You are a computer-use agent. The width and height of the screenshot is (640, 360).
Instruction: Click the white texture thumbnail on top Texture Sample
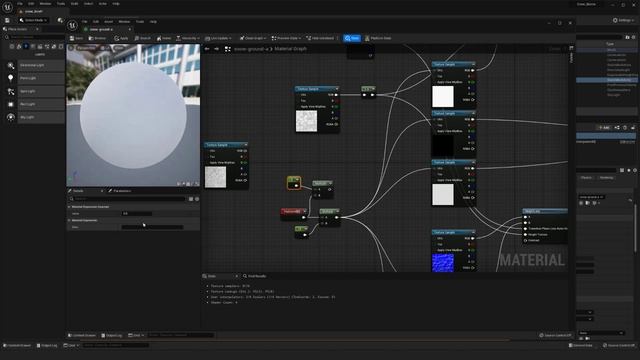pos(443,96)
